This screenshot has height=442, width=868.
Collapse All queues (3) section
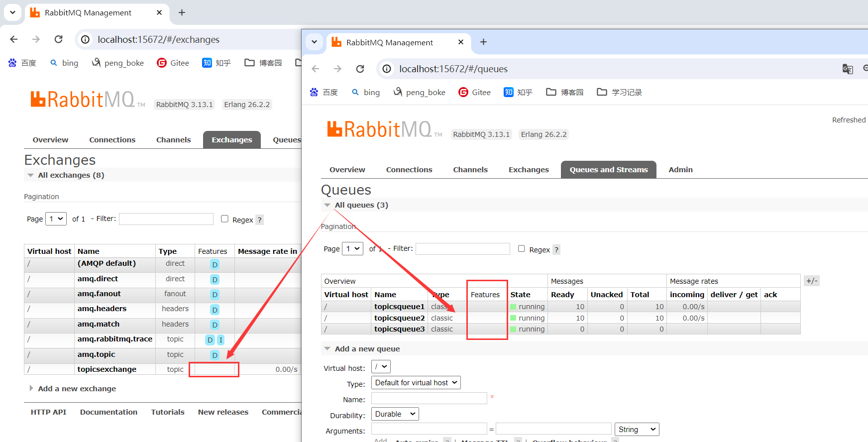356,205
